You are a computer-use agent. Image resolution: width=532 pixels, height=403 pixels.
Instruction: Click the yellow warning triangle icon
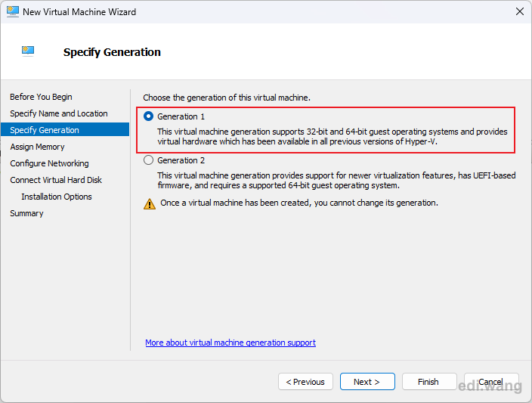pyautogui.click(x=150, y=203)
